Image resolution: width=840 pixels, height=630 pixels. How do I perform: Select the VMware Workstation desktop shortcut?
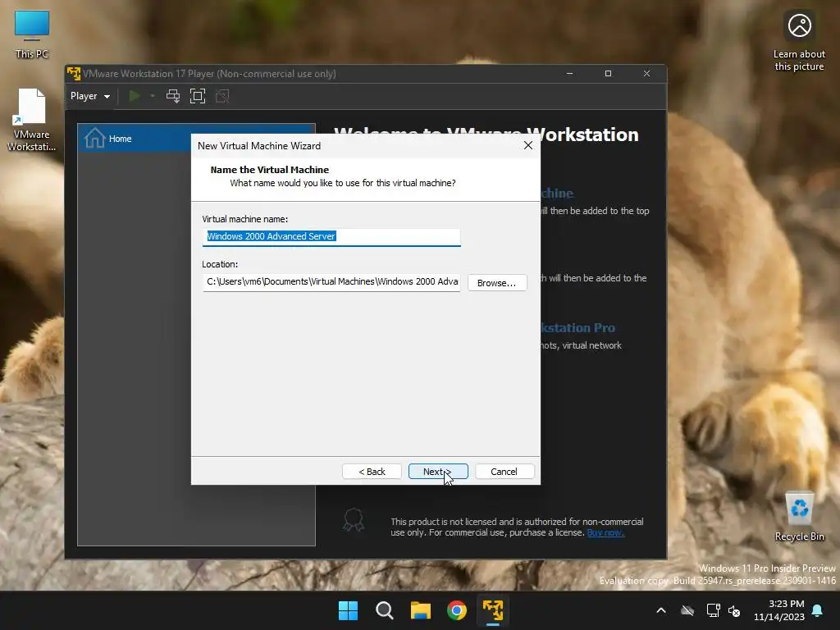(32, 120)
